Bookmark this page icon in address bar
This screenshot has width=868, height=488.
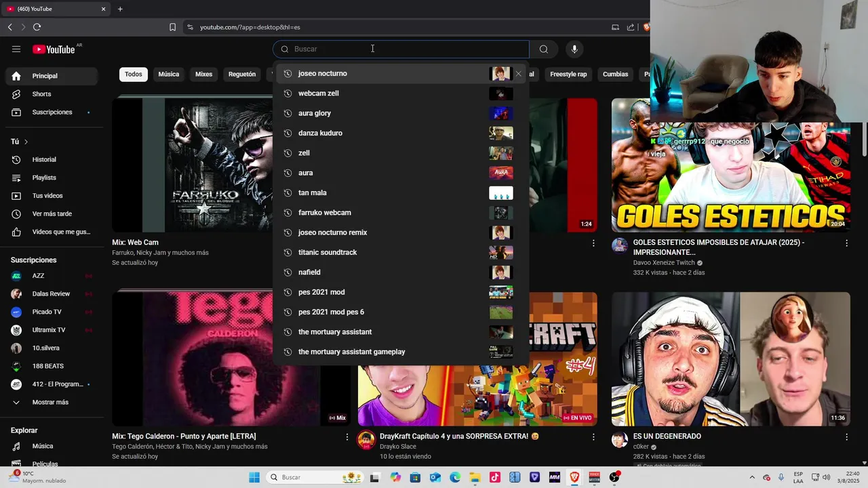coord(172,27)
